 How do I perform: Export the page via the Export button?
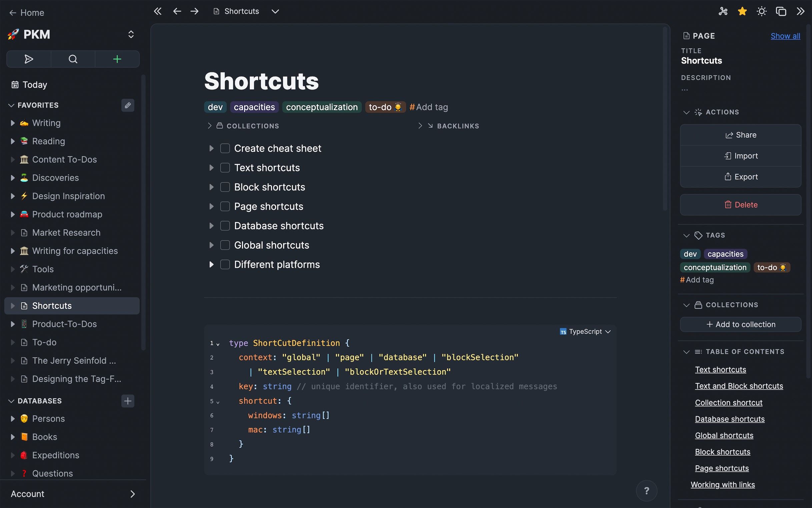pyautogui.click(x=741, y=176)
